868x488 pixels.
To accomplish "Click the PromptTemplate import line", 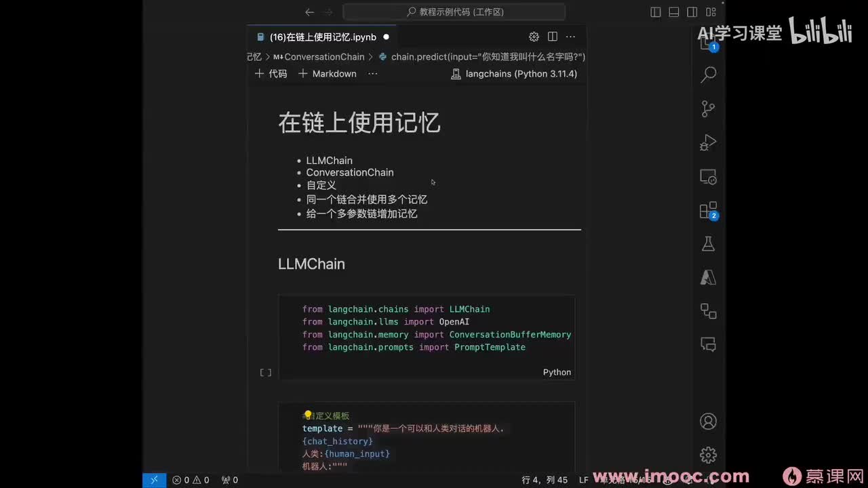I will [x=414, y=347].
